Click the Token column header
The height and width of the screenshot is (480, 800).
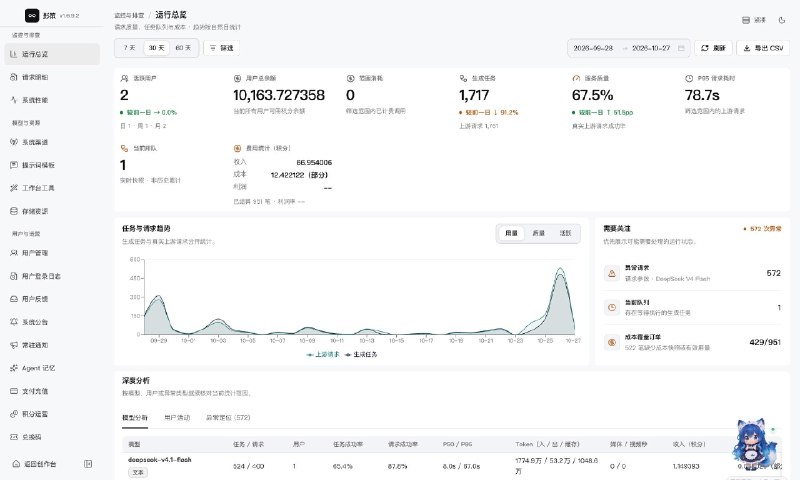547,444
